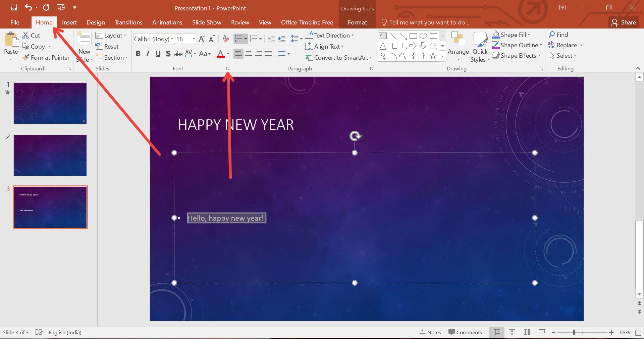Fit slide to current window icon

click(x=638, y=332)
